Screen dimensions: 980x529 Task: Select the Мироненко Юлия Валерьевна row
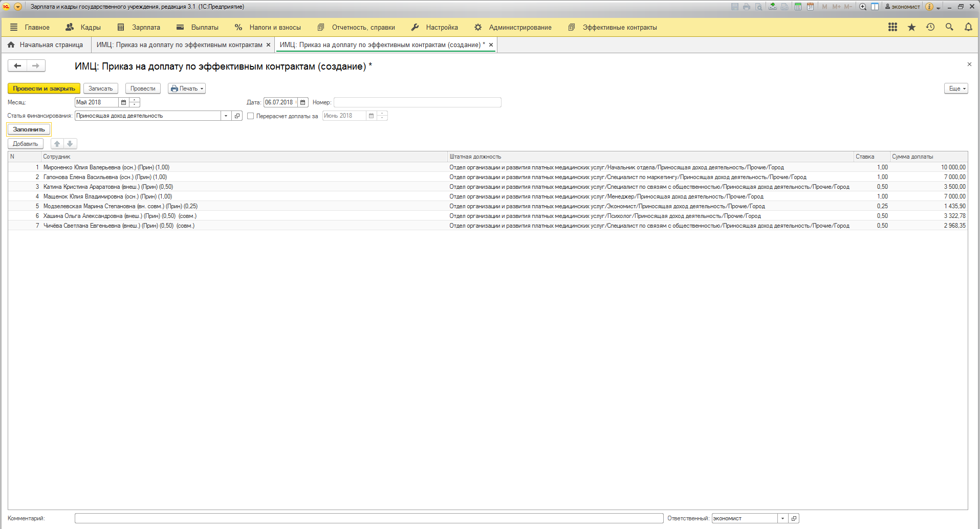click(x=106, y=167)
